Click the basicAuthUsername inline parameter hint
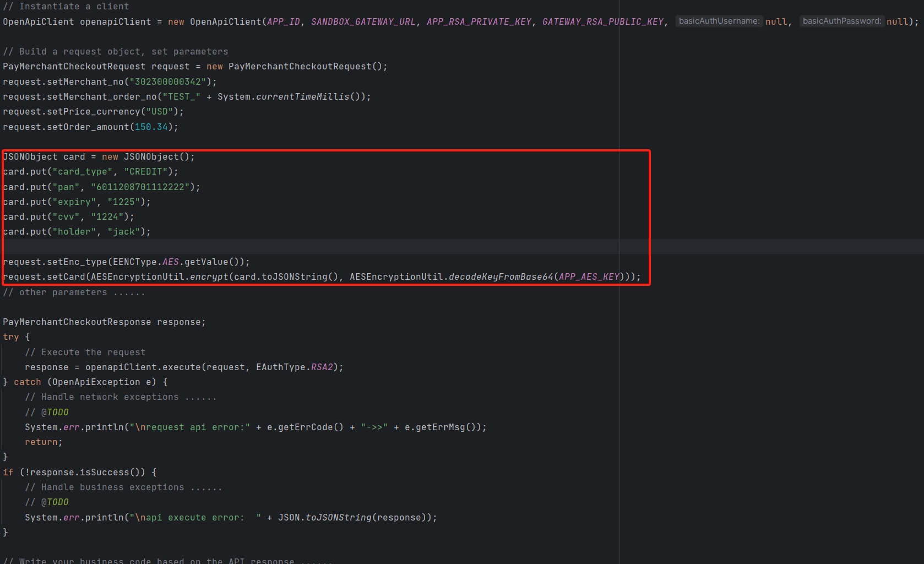Image resolution: width=924 pixels, height=564 pixels. click(719, 21)
